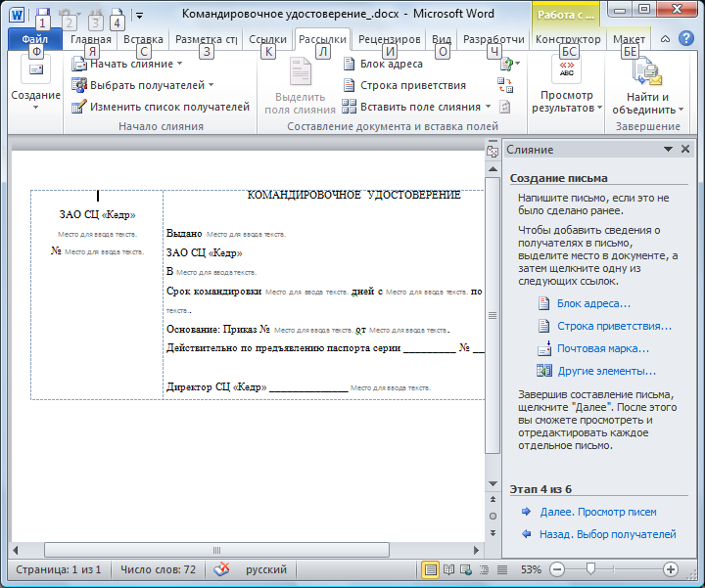This screenshot has height=588, width=705.
Task: Expand the Вставить поле слияния arrow
Action: pos(489,107)
